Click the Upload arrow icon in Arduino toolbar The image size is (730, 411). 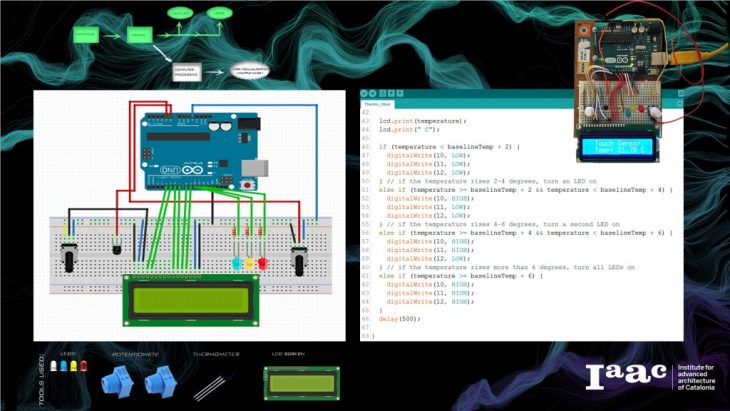pos(374,93)
